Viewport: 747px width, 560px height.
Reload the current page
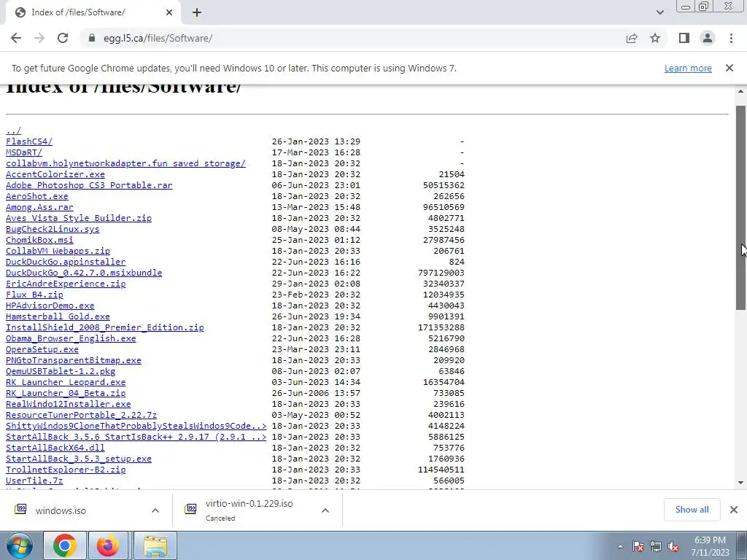[63, 38]
